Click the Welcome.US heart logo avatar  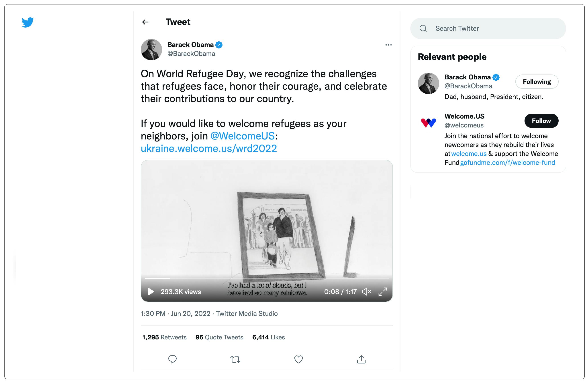pos(428,123)
